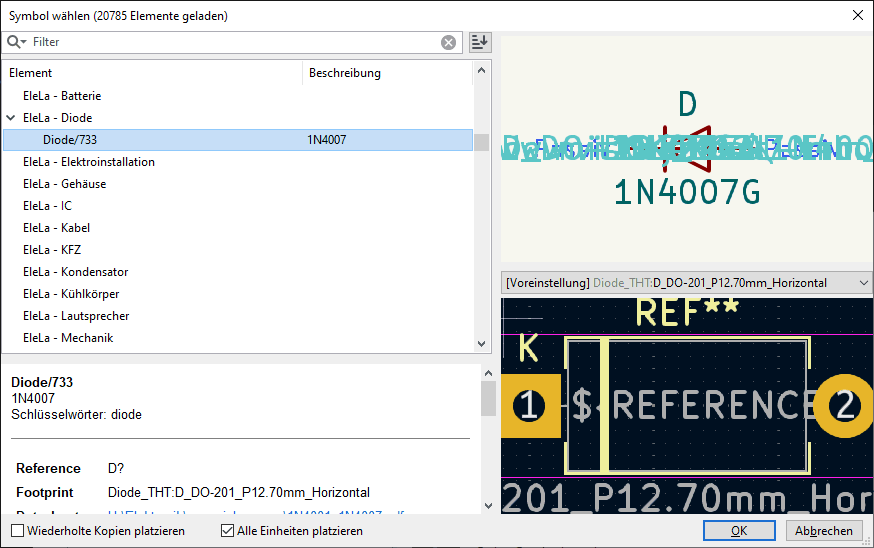This screenshot has width=874, height=548.
Task: Click the Element column header
Action: [x=150, y=73]
